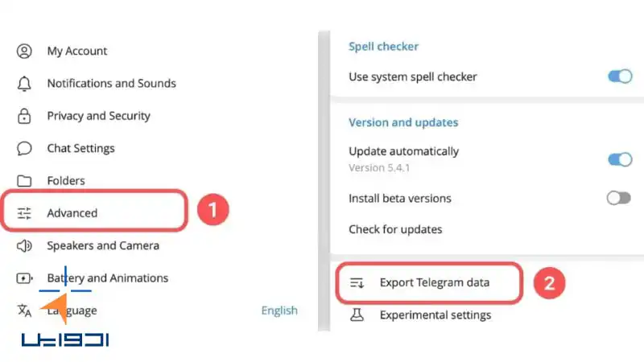Click the Export Telegram data icon
The image size is (644, 362).
coord(357,283)
